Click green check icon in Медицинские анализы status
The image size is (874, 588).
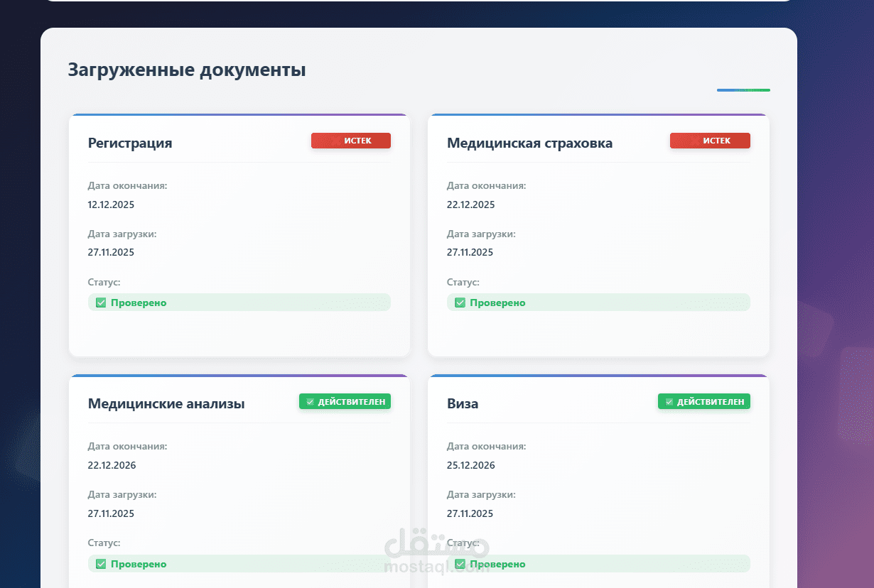pyautogui.click(x=101, y=564)
